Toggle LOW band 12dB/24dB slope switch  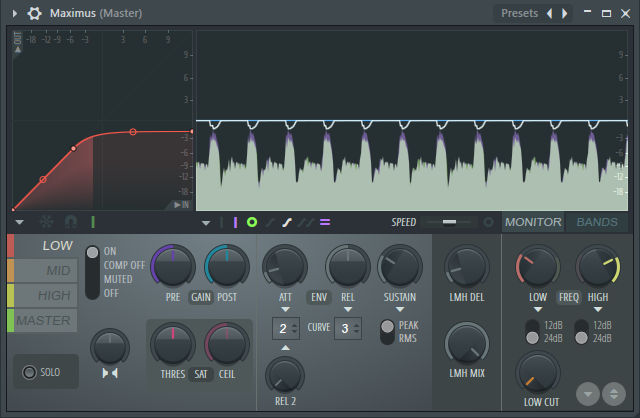pos(532,332)
